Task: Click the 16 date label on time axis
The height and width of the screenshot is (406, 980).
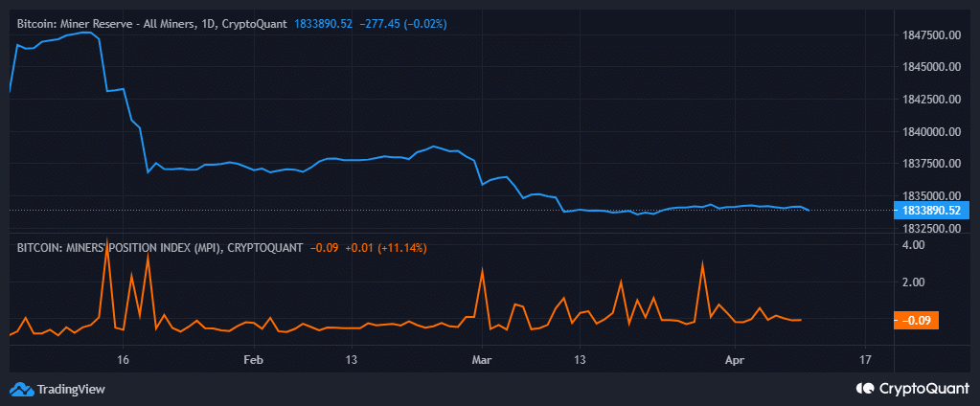Action: coord(123,360)
